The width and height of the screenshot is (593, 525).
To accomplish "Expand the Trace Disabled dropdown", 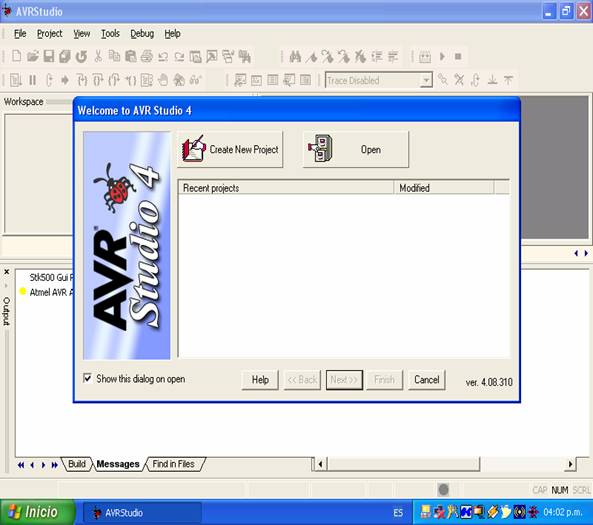I will coord(427,80).
